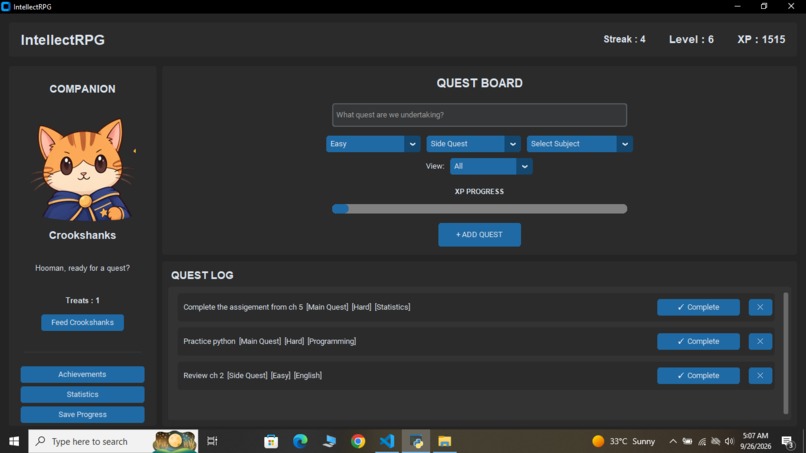
Task: Click the + ADD QUEST button
Action: [479, 234]
